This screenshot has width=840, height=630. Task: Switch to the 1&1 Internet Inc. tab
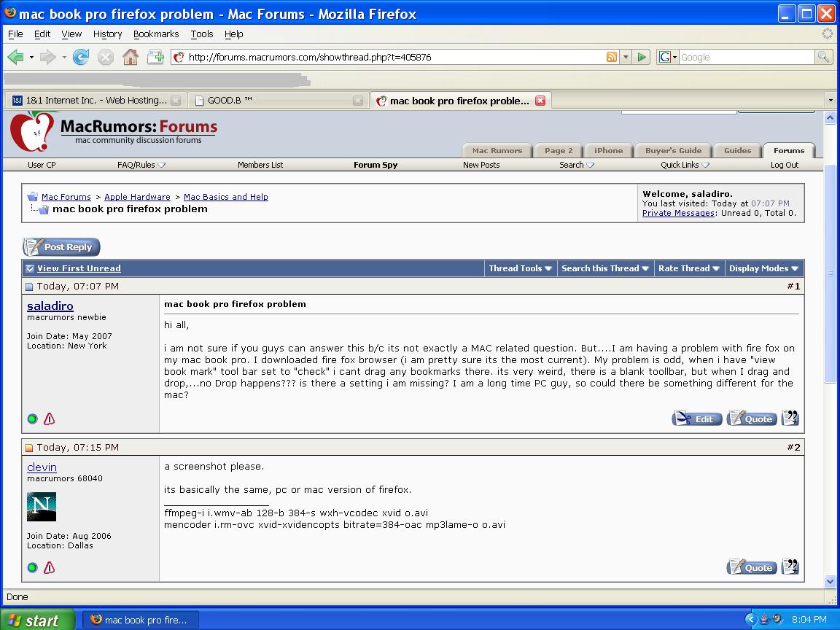point(96,100)
